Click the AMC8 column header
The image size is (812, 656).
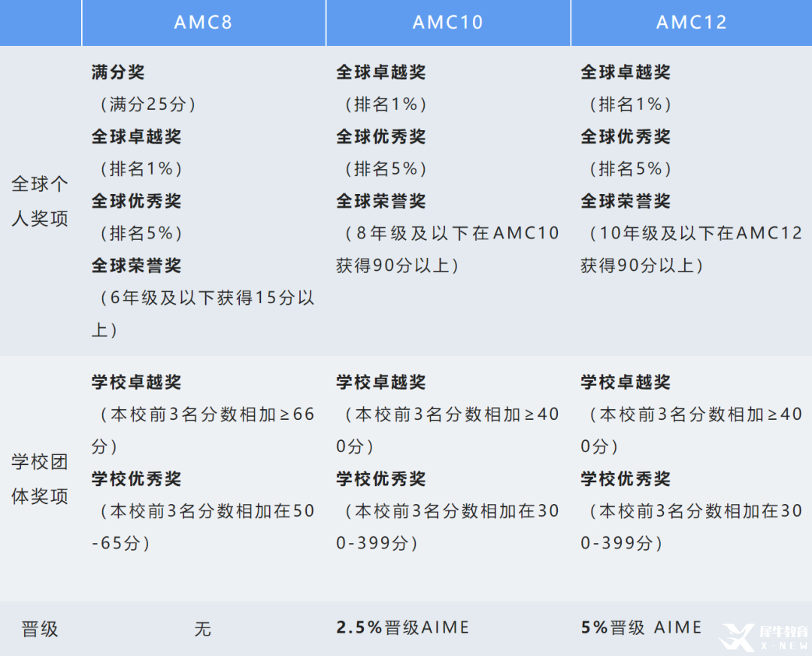[204, 23]
